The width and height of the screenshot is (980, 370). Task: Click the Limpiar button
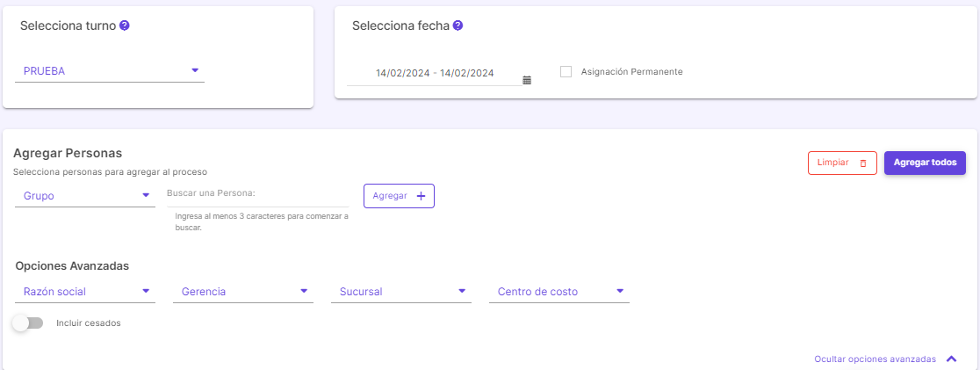(842, 163)
